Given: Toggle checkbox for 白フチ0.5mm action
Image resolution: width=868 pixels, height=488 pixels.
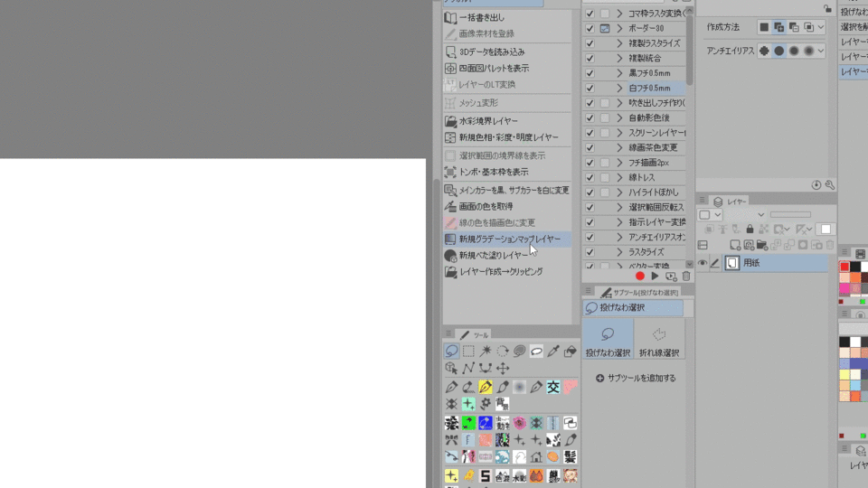Looking at the screenshot, I should (x=590, y=88).
